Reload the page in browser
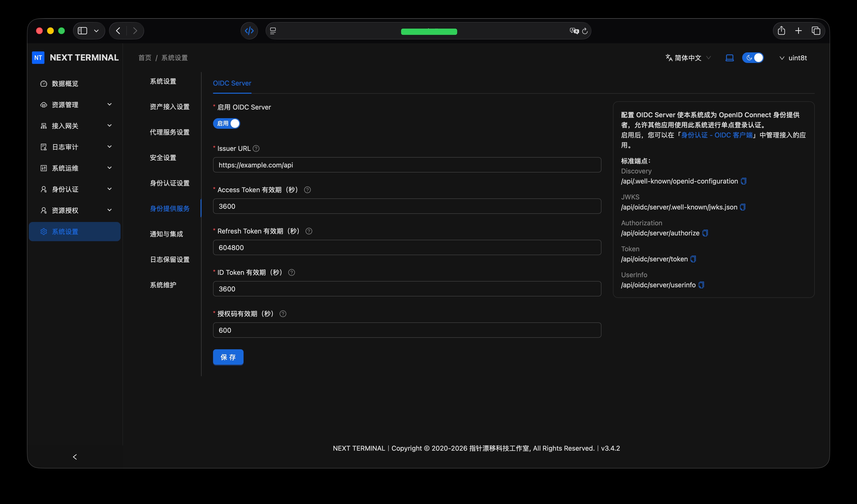This screenshot has width=857, height=504. (x=585, y=31)
